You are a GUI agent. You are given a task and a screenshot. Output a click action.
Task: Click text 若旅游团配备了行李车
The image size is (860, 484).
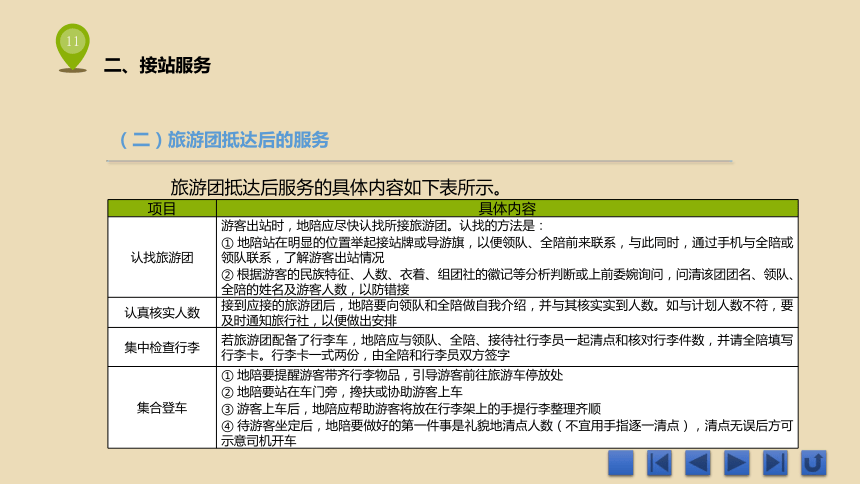coord(507,347)
